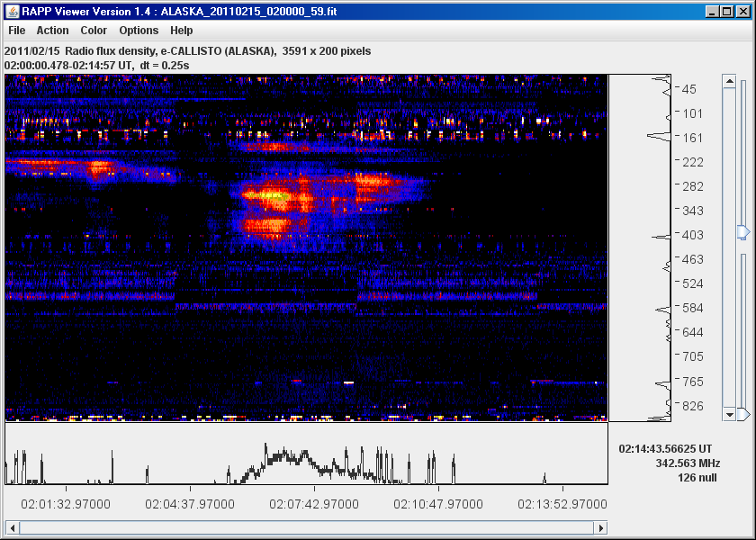This screenshot has width=756, height=540.
Task: Click frequency label 343
Action: click(x=692, y=211)
